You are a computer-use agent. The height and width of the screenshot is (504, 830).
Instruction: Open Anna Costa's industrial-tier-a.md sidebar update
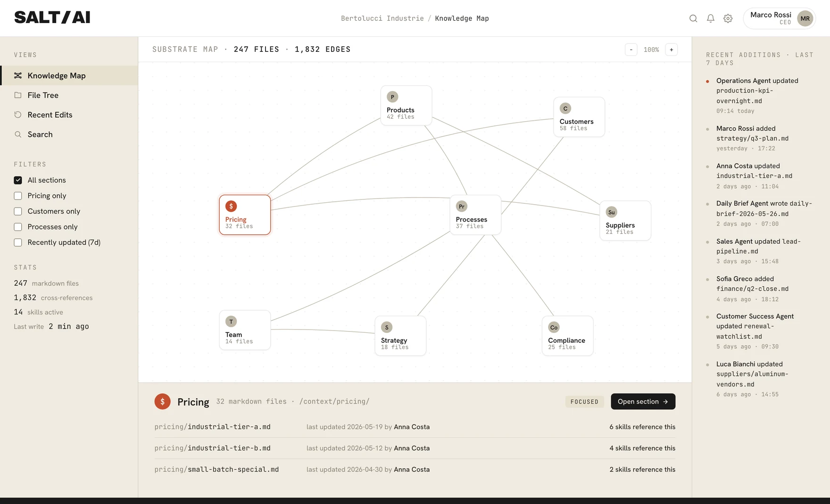[x=760, y=176]
